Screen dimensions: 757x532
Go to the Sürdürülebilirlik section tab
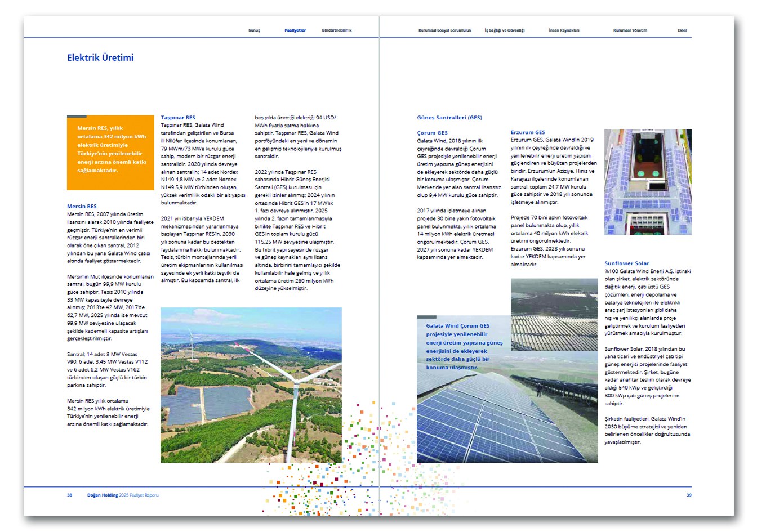(x=337, y=30)
